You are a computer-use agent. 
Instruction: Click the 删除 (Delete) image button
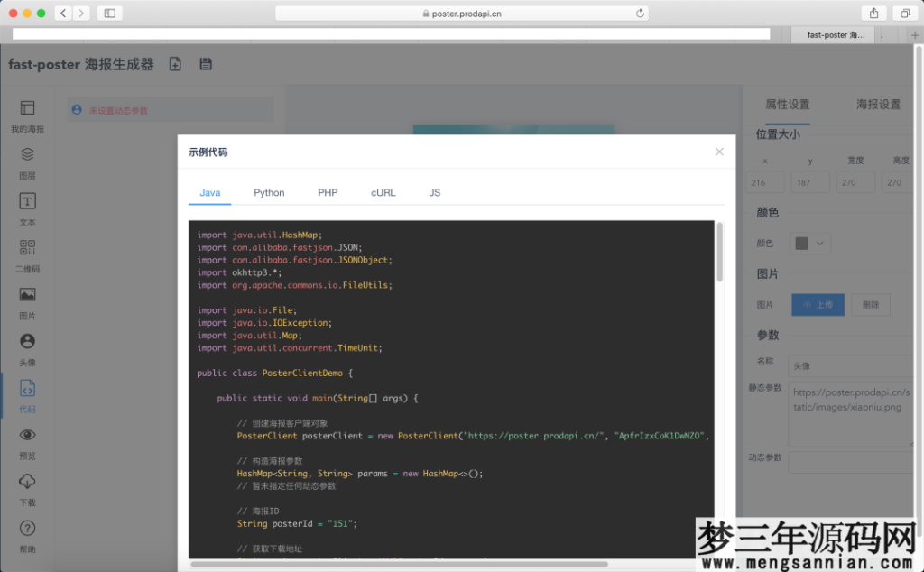[870, 305]
